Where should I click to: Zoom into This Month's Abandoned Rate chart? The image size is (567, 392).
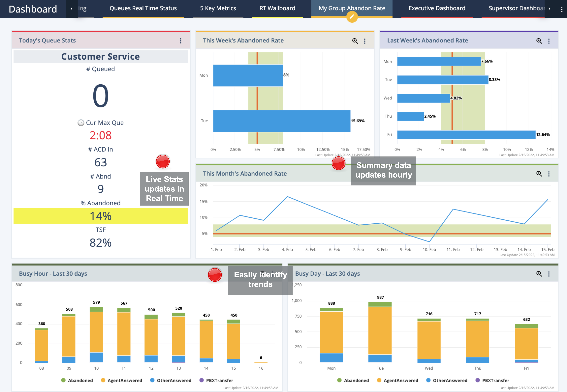click(539, 174)
